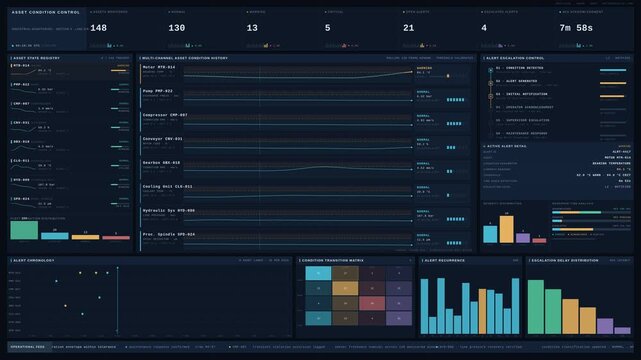641x360 pixels.
Task: Click the ALRT-4417 alert ID value
Action: (x=621, y=152)
